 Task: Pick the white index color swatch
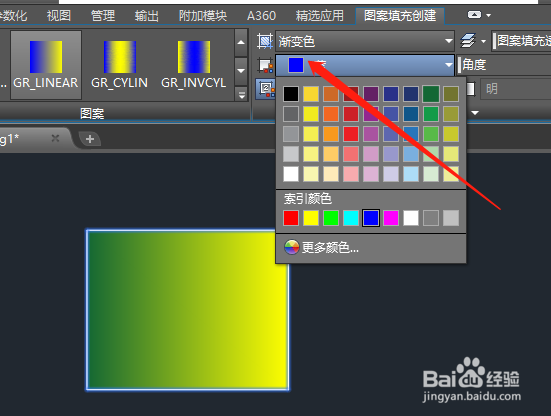point(411,218)
